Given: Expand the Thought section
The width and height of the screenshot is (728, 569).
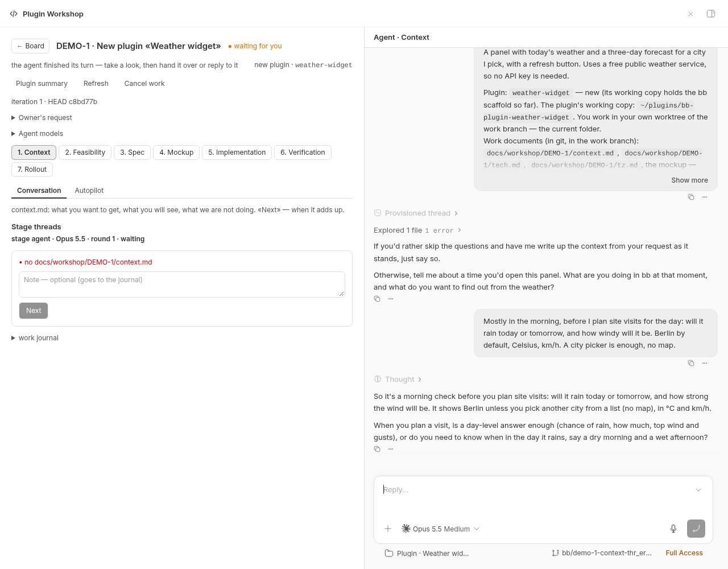Looking at the screenshot, I should pyautogui.click(x=398, y=380).
